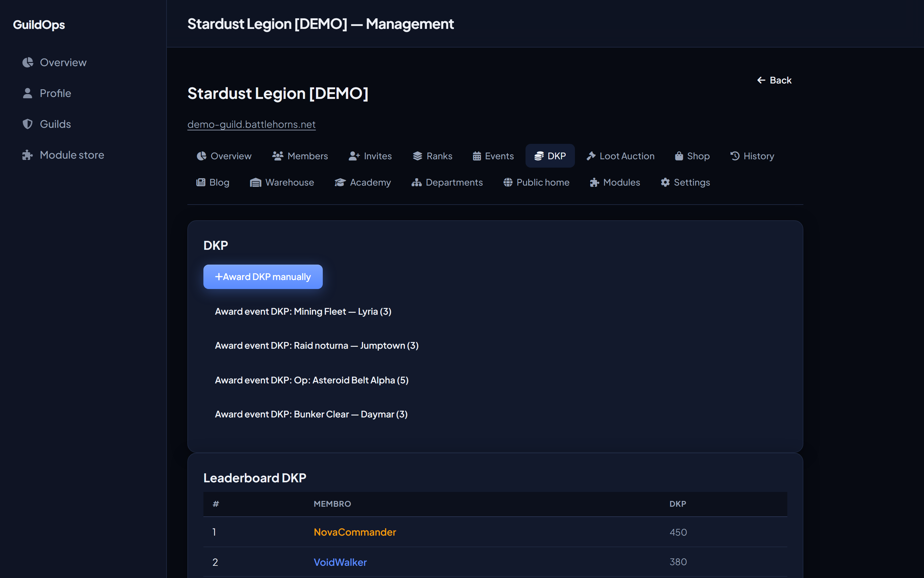Click the Modules puzzle icon in guild tabs

[595, 182]
